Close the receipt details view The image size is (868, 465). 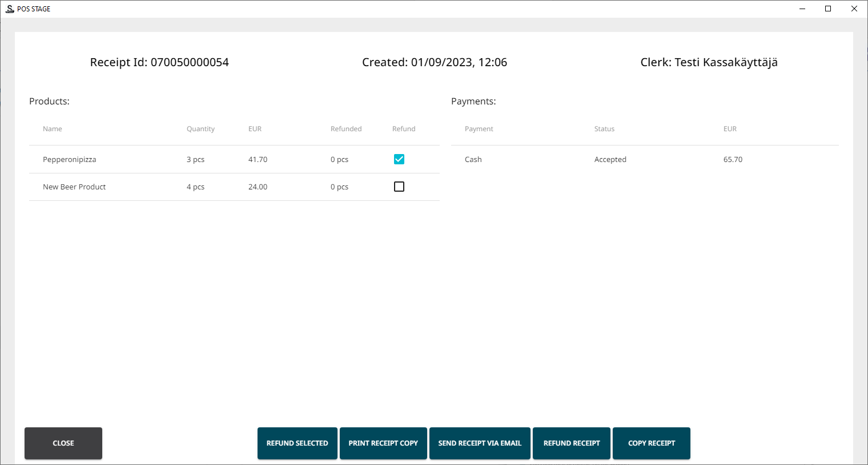(x=63, y=443)
